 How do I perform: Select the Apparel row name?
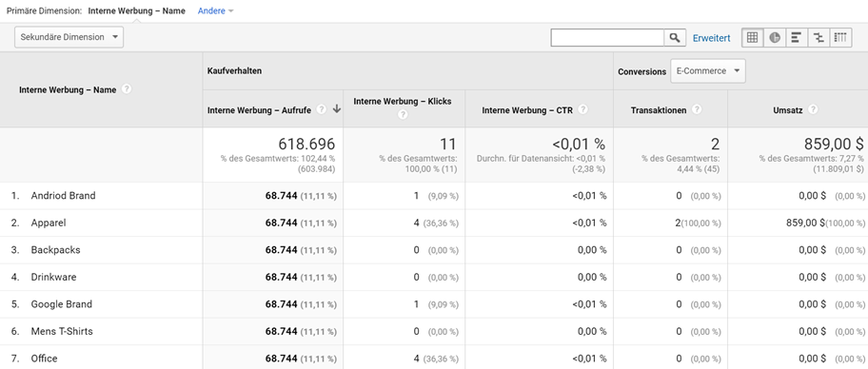(x=49, y=223)
